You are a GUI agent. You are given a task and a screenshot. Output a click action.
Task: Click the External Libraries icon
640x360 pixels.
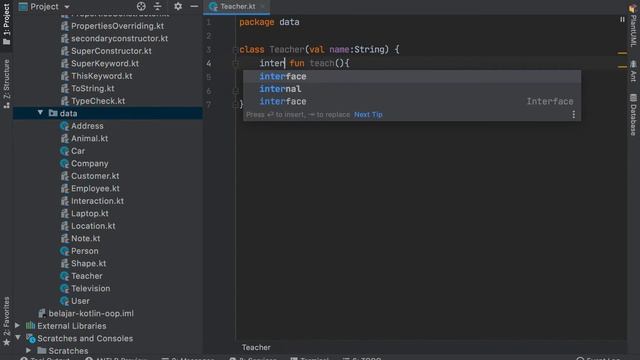pyautogui.click(x=31, y=326)
